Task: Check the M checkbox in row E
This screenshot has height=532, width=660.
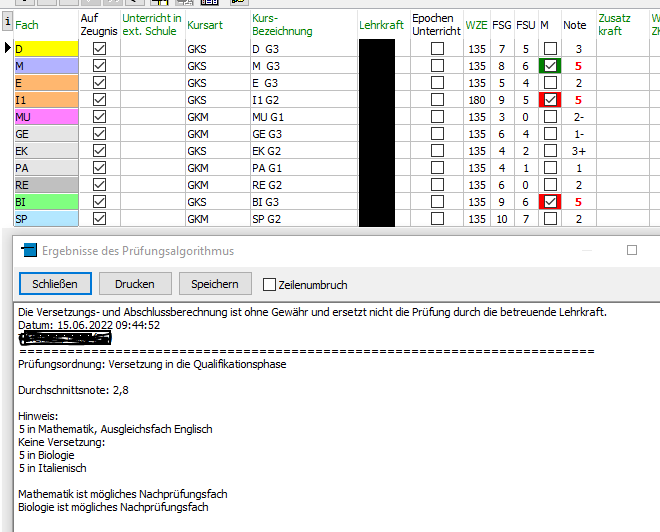Action: click(x=550, y=83)
